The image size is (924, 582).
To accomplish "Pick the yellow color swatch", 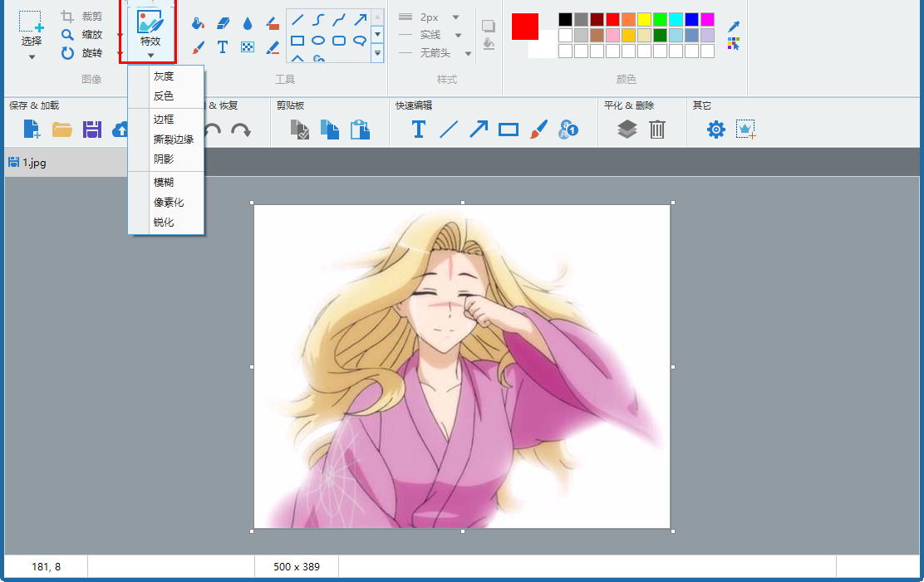I will [644, 19].
